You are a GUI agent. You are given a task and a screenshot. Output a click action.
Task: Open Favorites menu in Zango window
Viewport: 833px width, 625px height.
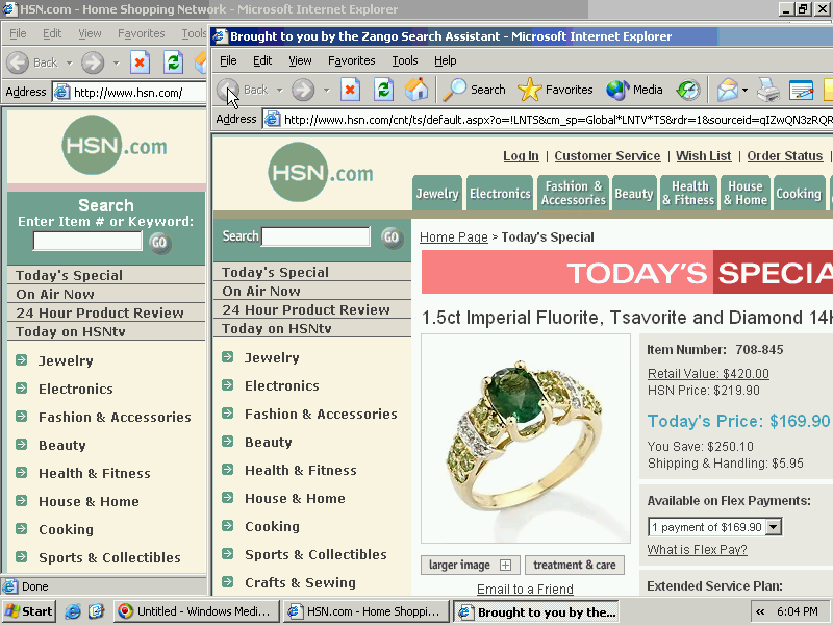pos(352,61)
